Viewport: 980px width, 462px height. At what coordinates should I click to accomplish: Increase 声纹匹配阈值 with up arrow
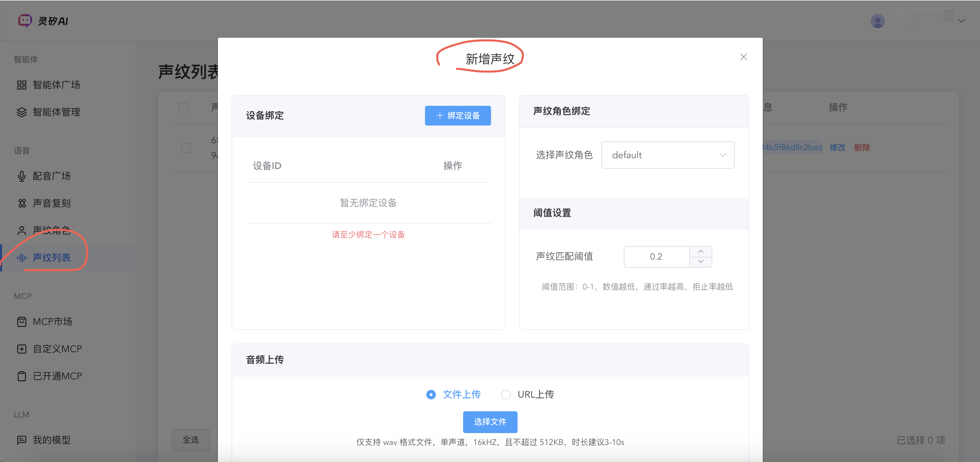click(x=700, y=252)
